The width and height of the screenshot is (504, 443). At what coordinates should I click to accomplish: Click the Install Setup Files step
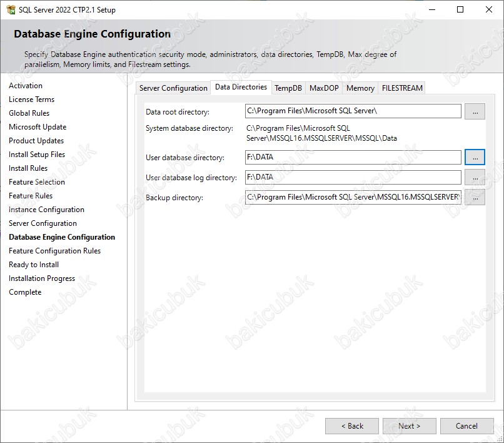pos(37,155)
